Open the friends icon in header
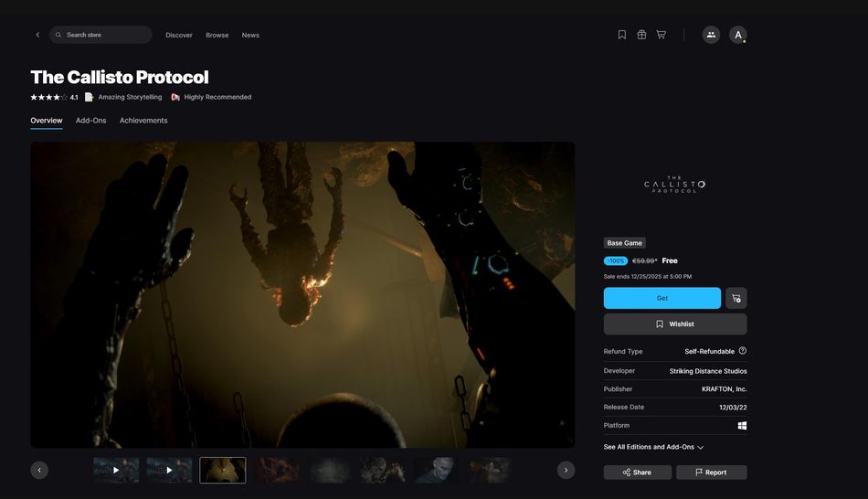 pos(711,35)
